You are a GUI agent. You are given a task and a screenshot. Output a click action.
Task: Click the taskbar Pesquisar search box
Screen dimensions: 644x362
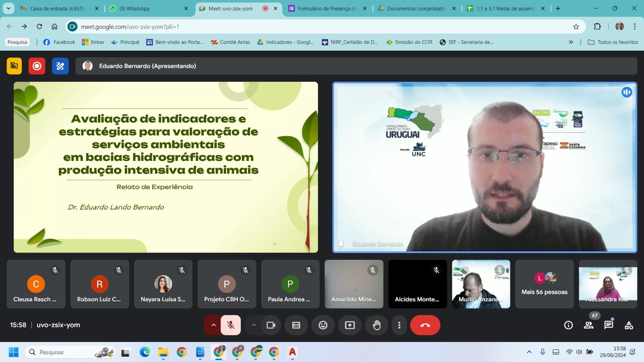point(70,352)
